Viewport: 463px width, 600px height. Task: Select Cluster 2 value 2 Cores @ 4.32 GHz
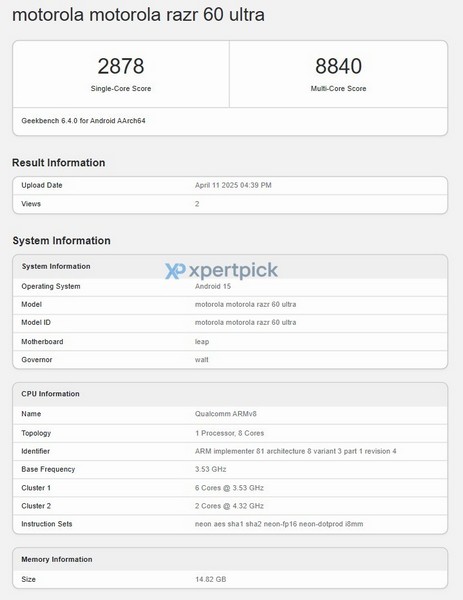[x=229, y=506]
